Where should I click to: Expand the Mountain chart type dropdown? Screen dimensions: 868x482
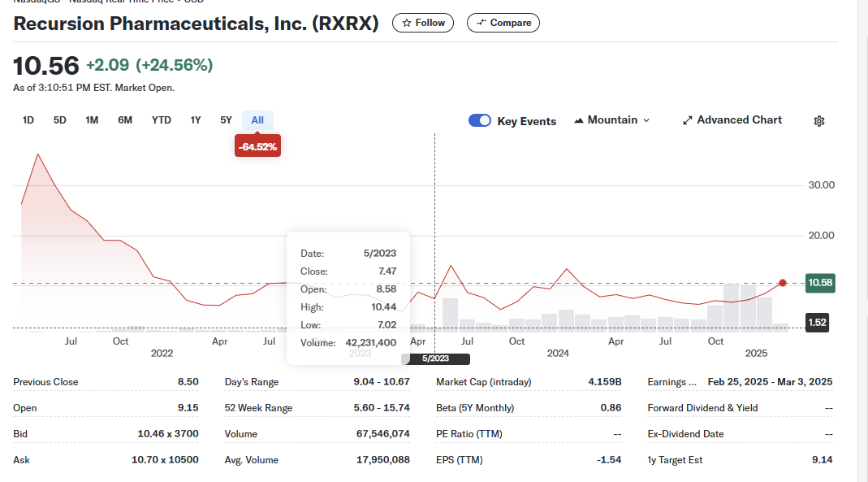tap(611, 120)
